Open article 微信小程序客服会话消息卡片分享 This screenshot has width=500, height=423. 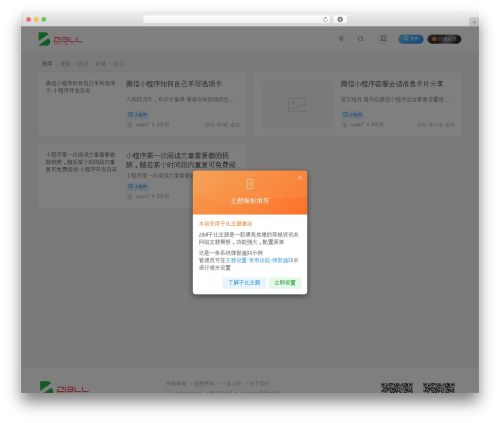coord(392,84)
